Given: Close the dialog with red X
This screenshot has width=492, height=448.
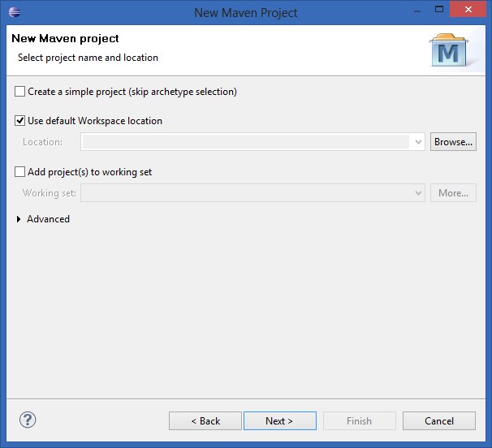Looking at the screenshot, I should (x=468, y=9).
